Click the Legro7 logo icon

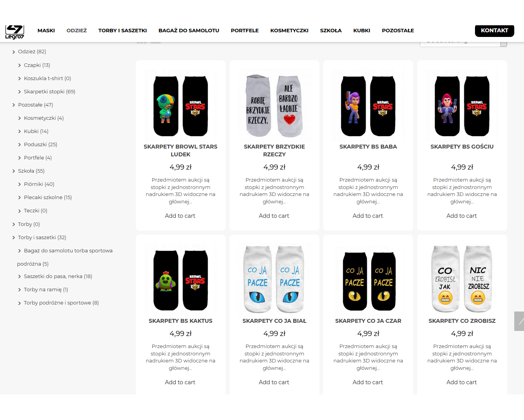point(15,32)
